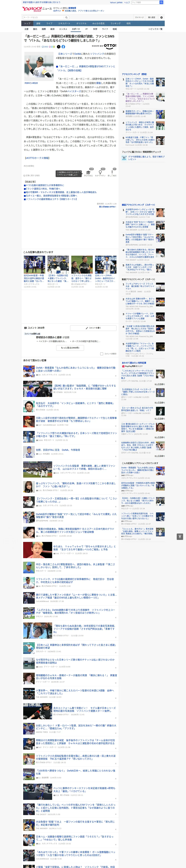Viewport: 186px width, 868px height.
Task: Focus the ウェブ検索 input field
Action: [145, 2]
